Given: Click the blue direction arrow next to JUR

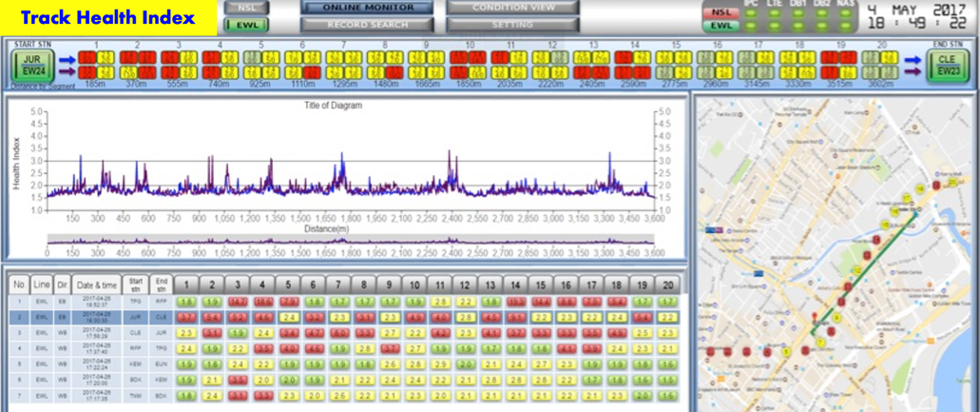Looking at the screenshot, I should coord(67,59).
